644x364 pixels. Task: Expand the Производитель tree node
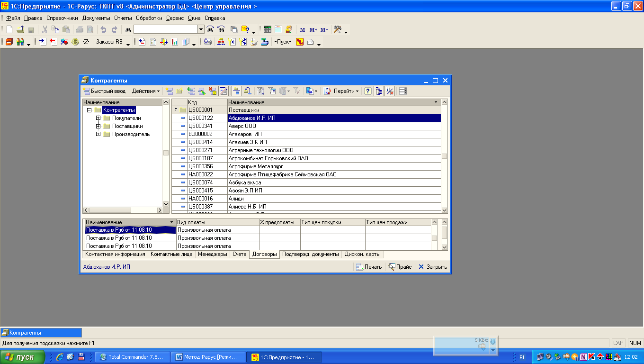coord(98,134)
